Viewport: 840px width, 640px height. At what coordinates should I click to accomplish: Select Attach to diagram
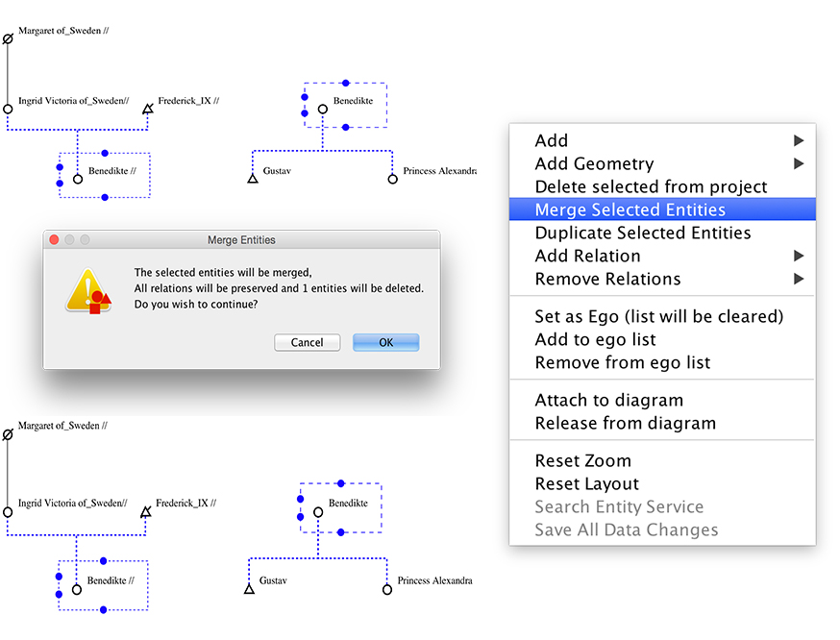click(662, 400)
